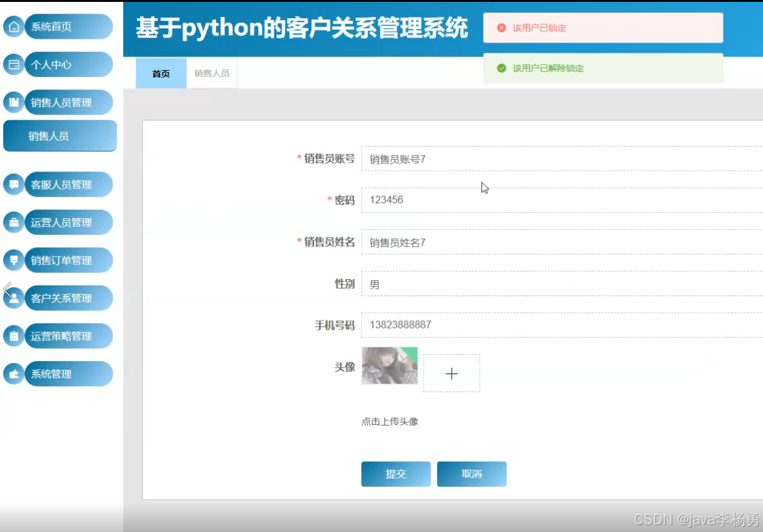Screen dimensions: 763x532
Task: Click the 销售订单管理 monitor icon
Action: 13,260
